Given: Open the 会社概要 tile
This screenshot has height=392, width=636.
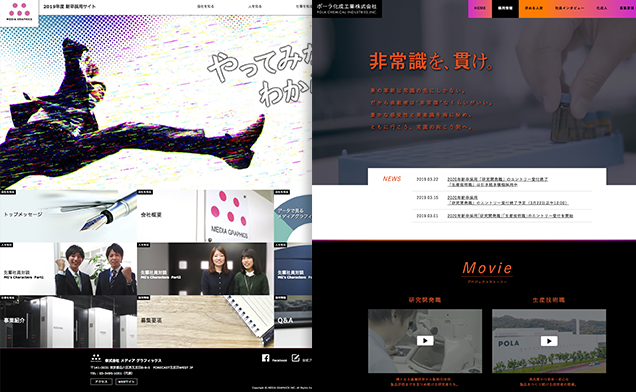Looking at the screenshot, I should click(x=205, y=216).
